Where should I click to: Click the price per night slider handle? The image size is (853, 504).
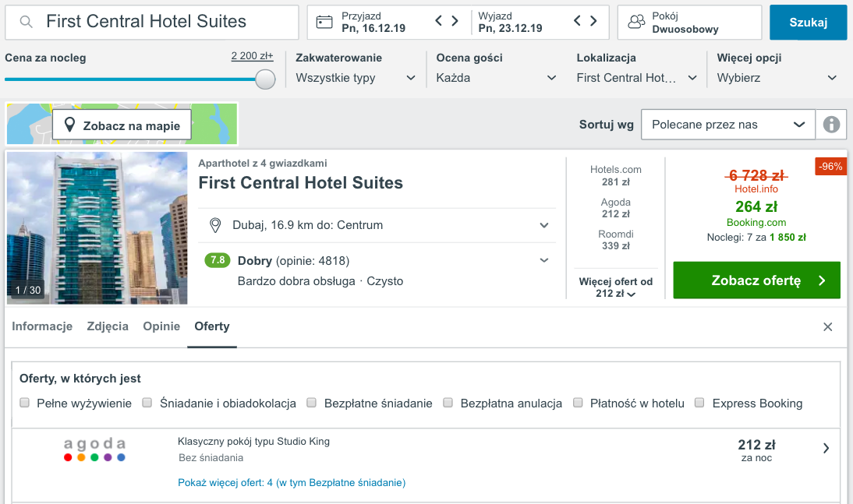click(x=265, y=79)
